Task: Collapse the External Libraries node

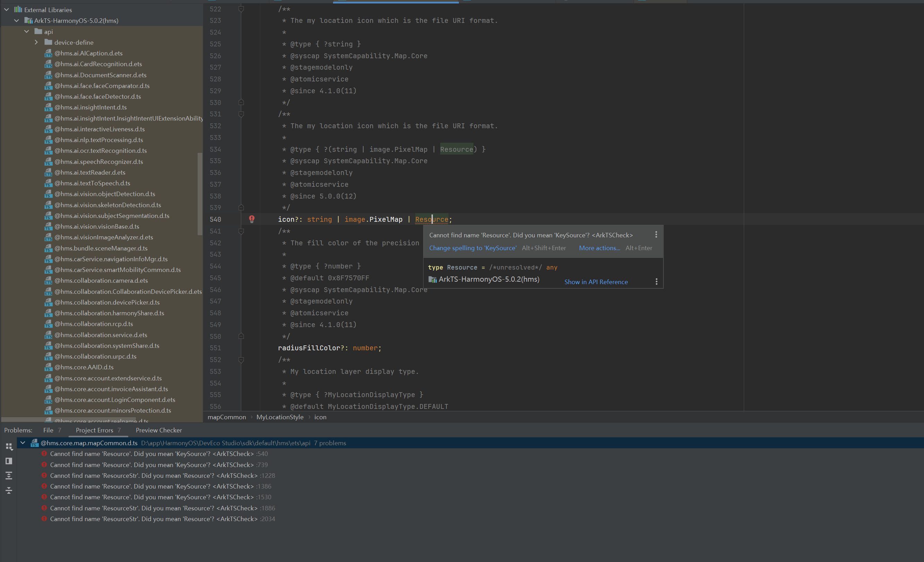Action: [x=7, y=10]
